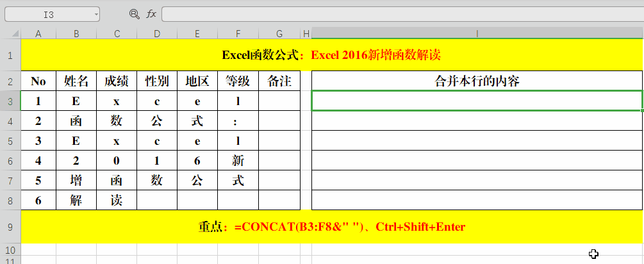Select row 9 header
Viewport: 644px width, 264px height.
pos(10,227)
